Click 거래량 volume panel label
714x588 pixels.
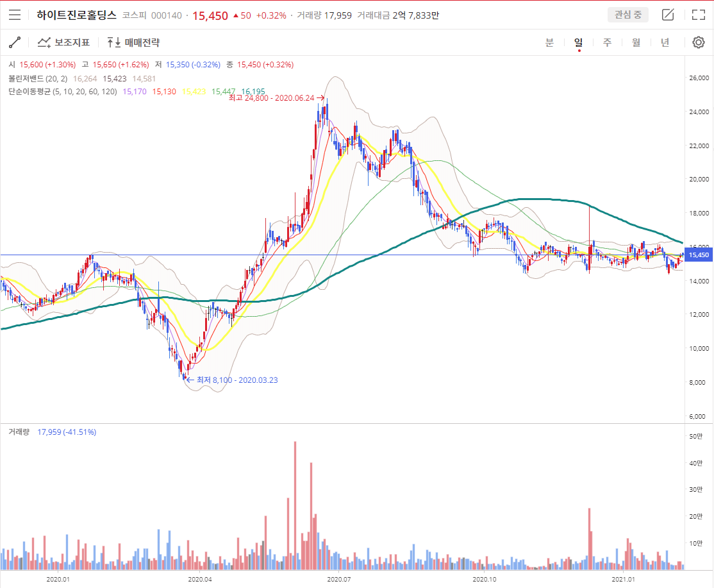point(19,432)
